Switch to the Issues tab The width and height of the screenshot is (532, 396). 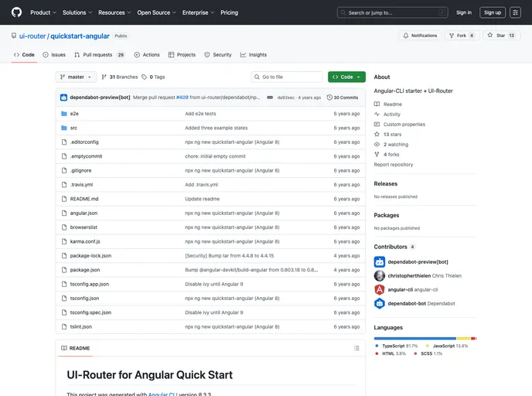[54, 55]
